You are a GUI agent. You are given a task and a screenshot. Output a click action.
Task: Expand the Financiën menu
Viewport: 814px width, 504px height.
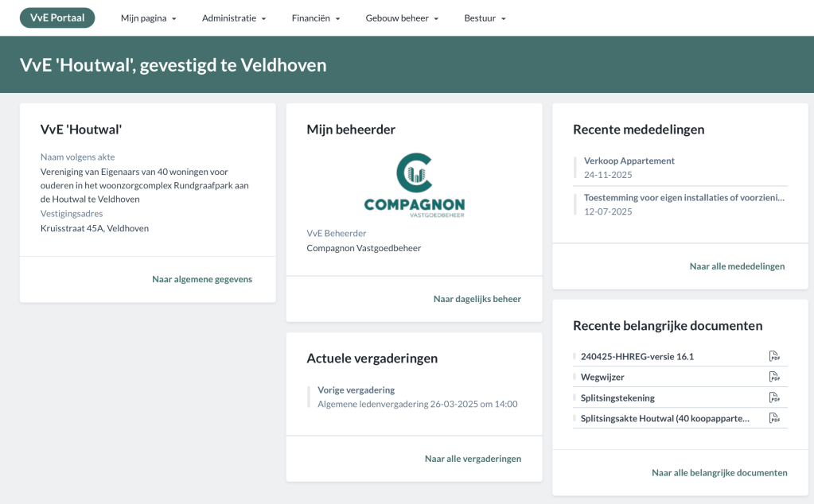316,18
